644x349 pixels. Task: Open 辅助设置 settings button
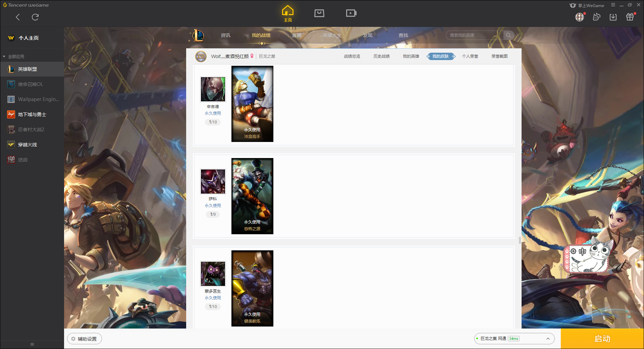pos(85,339)
